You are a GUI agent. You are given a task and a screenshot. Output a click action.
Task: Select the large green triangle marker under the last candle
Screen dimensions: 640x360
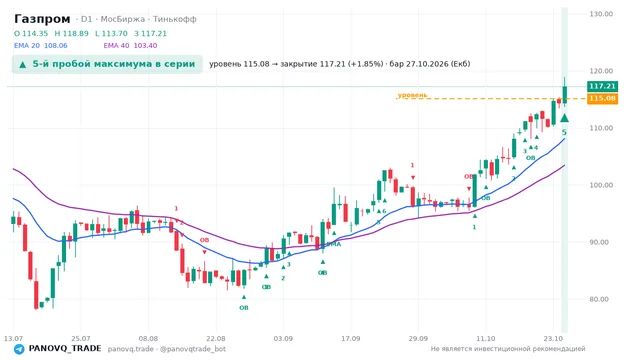point(564,118)
